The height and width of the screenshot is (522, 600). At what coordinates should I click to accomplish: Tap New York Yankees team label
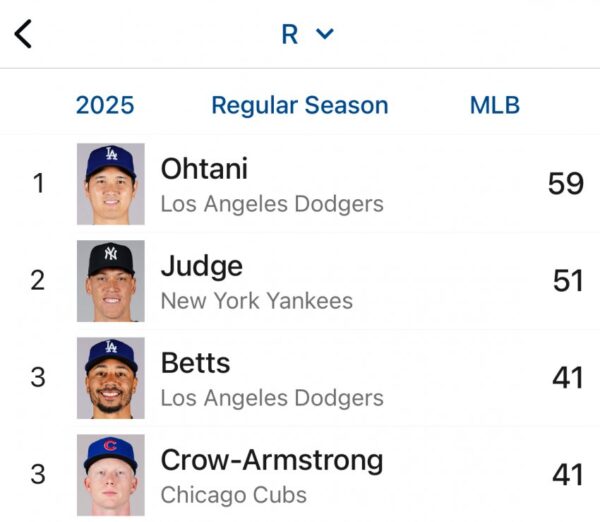[256, 301]
